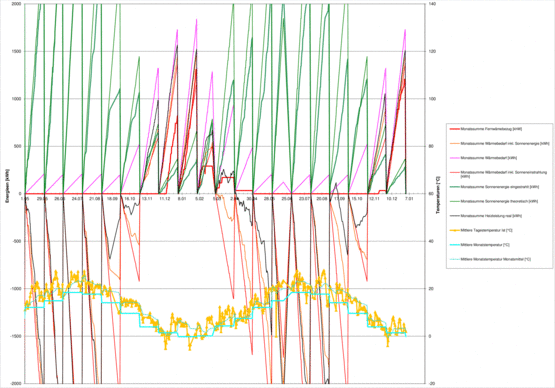Screen dimensions: 555x388
Task: Select legend entry Monatssumme Sonnenenergie eingestrahlt
Action: point(494,187)
